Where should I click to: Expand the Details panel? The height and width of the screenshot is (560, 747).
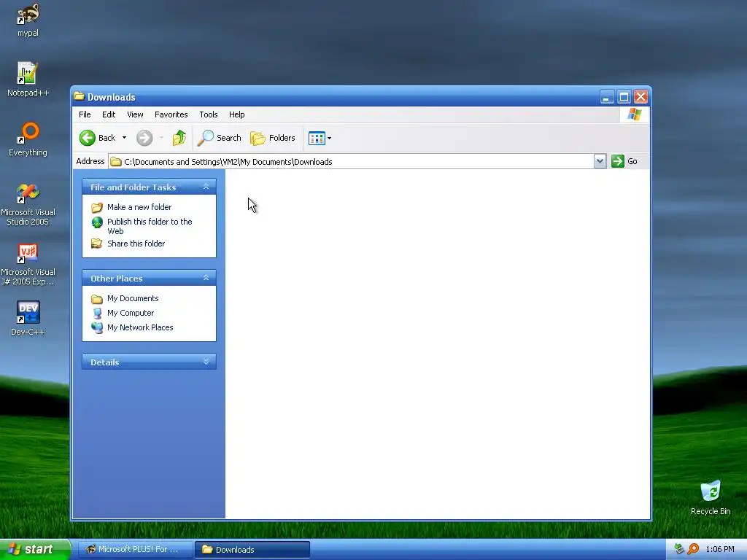pyautogui.click(x=206, y=362)
